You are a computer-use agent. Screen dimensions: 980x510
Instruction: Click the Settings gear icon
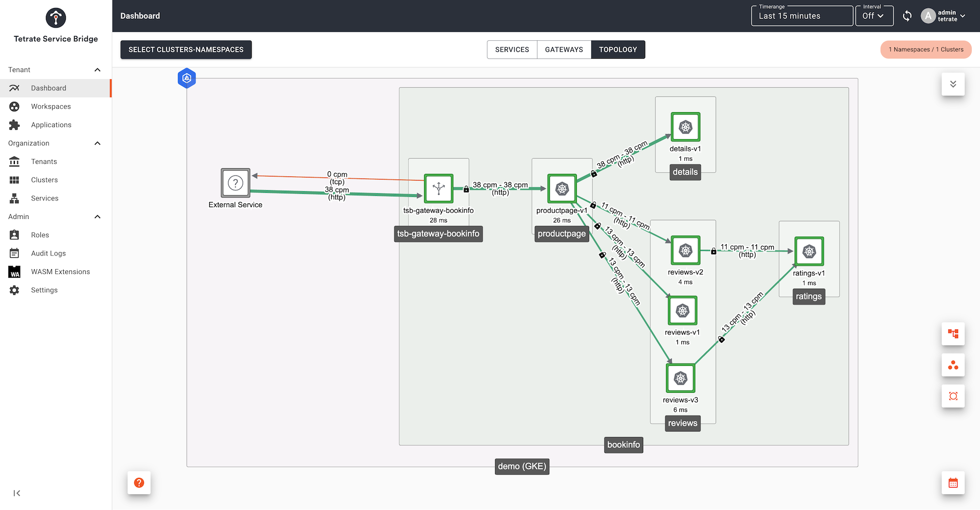click(x=14, y=290)
